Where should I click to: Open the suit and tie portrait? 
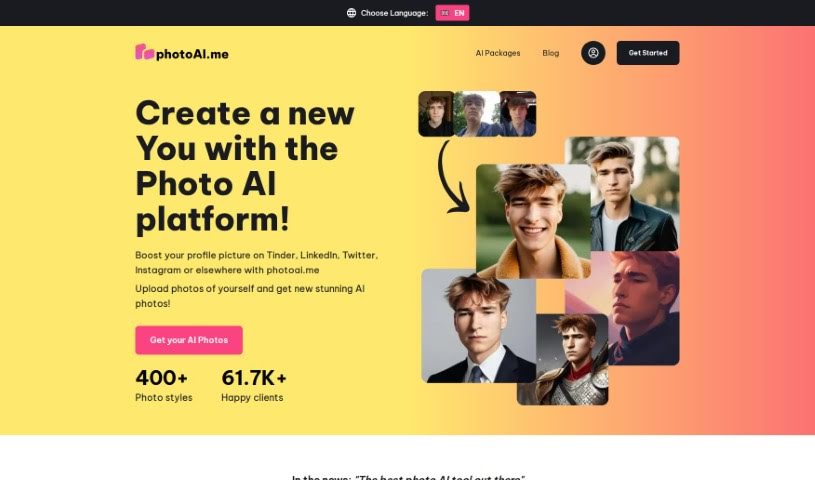478,326
